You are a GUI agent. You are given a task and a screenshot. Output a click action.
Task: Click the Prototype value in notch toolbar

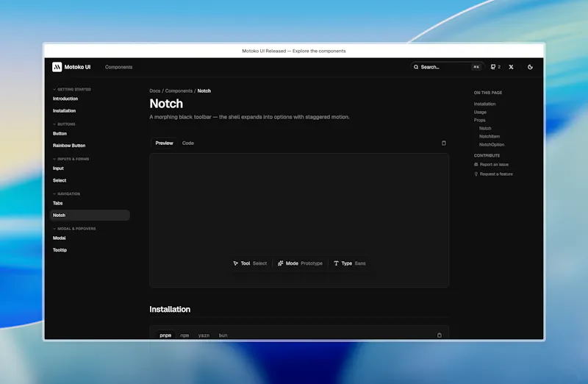coord(312,263)
